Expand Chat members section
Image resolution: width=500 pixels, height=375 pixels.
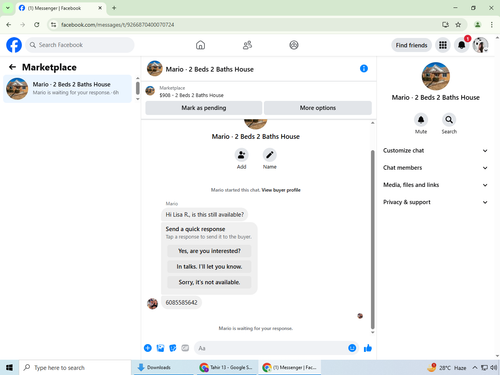[435, 168]
